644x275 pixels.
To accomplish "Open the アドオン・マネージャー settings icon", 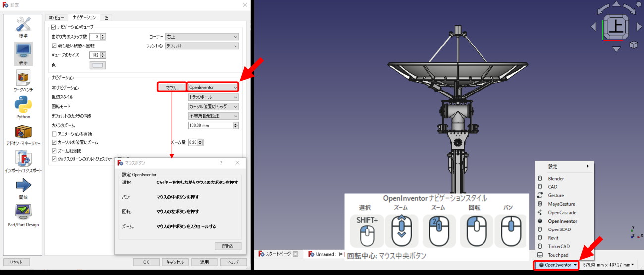I will (x=23, y=135).
